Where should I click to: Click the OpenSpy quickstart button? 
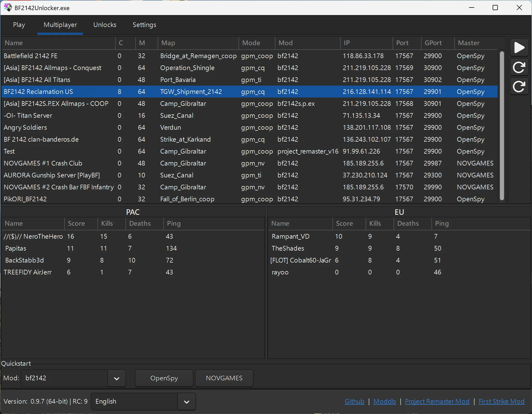pyautogui.click(x=164, y=378)
